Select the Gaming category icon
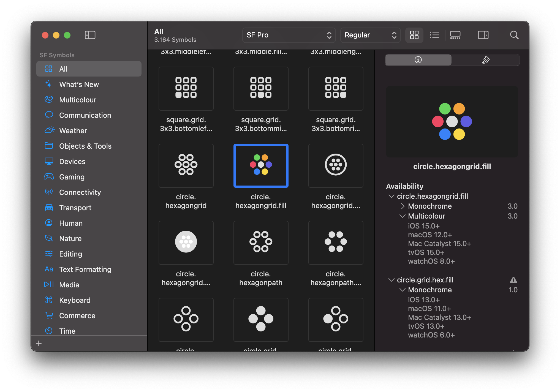The width and height of the screenshot is (560, 392). (49, 177)
